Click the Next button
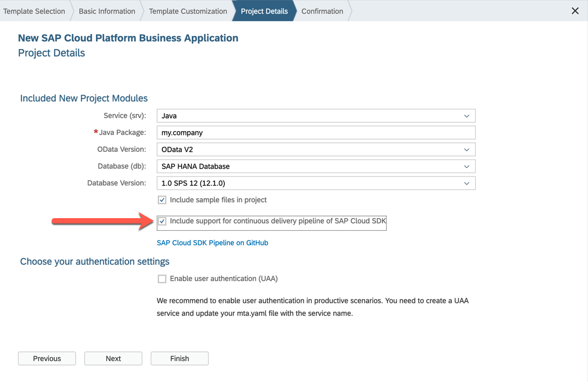 [x=113, y=358]
